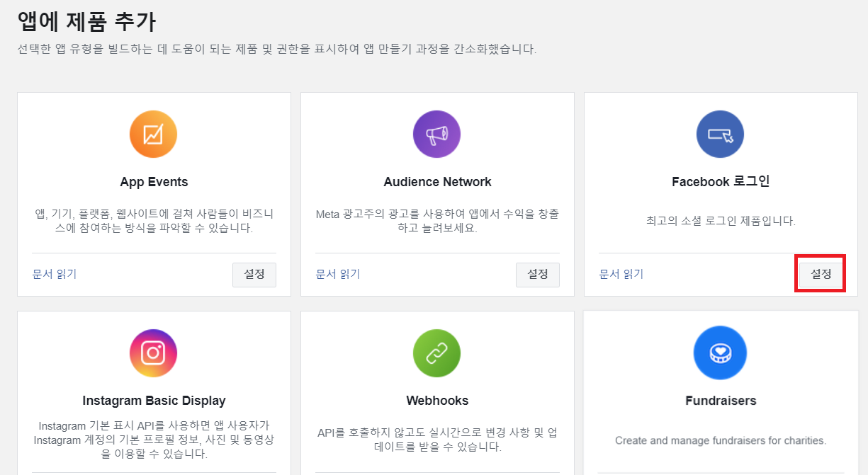Click the App Events card title
The image size is (868, 475).
(x=154, y=182)
